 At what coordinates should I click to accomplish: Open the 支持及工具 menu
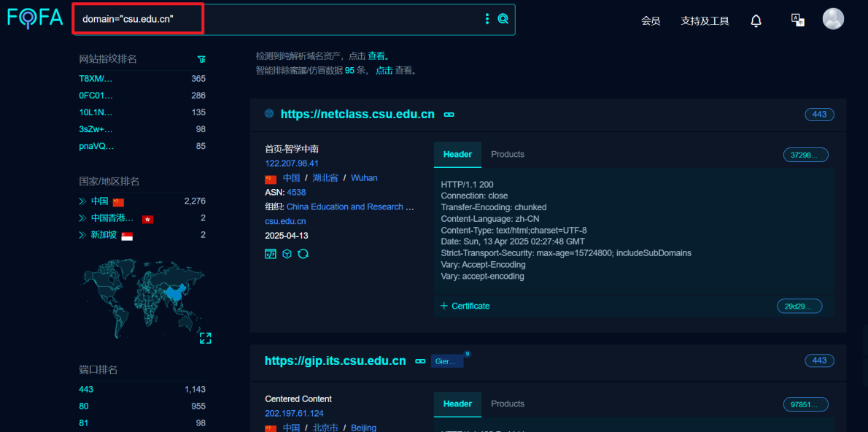coord(705,20)
